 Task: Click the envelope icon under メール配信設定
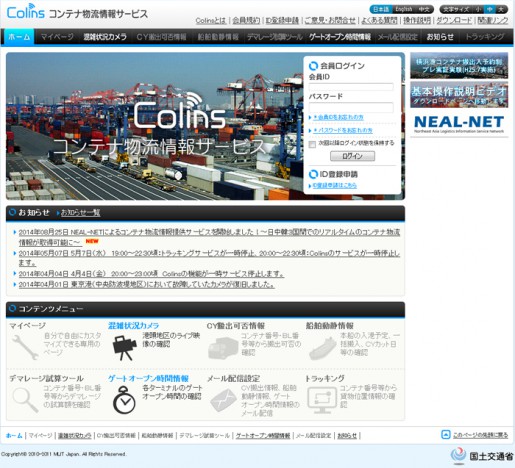(223, 400)
